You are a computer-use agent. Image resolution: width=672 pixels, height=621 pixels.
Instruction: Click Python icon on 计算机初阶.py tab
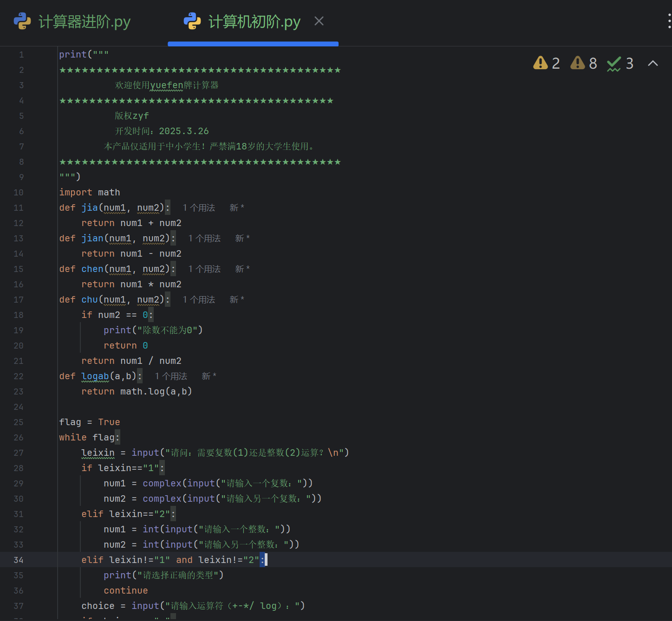click(192, 21)
